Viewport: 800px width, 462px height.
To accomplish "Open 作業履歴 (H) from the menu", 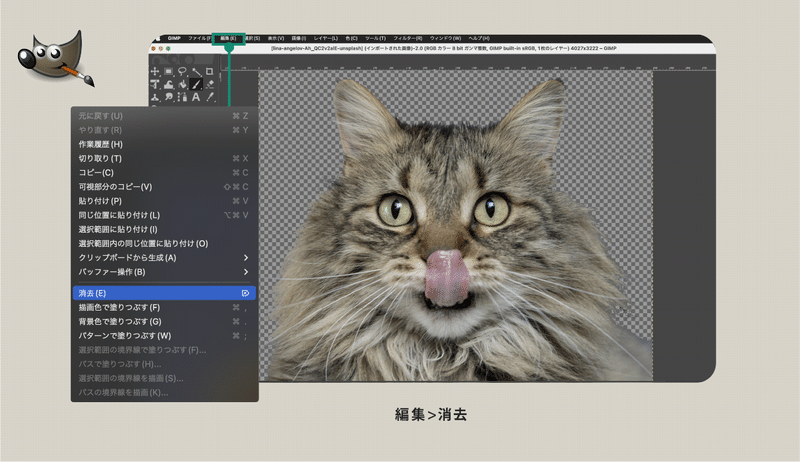I will pos(164,144).
